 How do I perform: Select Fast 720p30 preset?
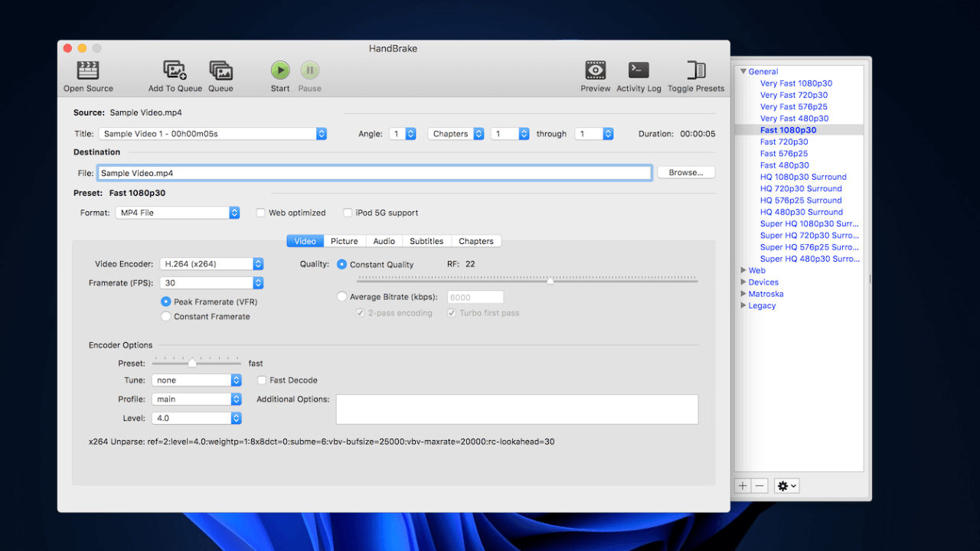784,142
